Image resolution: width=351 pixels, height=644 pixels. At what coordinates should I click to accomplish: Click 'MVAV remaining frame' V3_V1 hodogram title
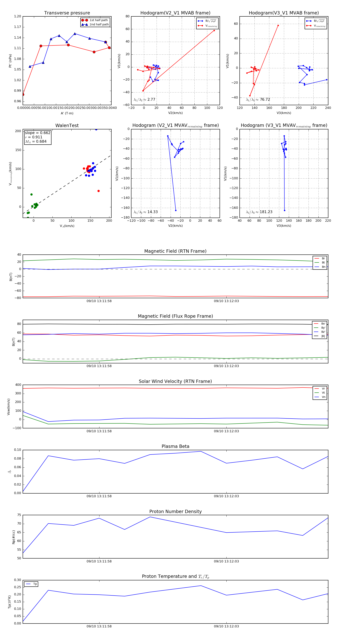click(x=284, y=125)
